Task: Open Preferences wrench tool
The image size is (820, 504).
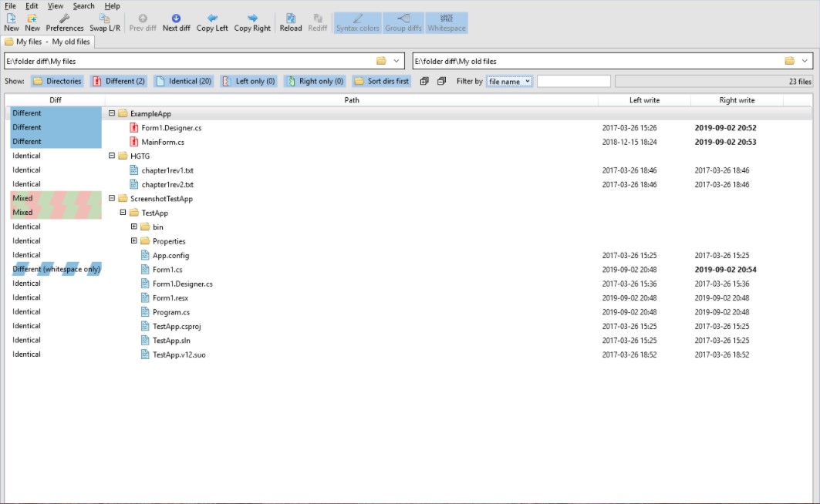Action: pos(64,22)
